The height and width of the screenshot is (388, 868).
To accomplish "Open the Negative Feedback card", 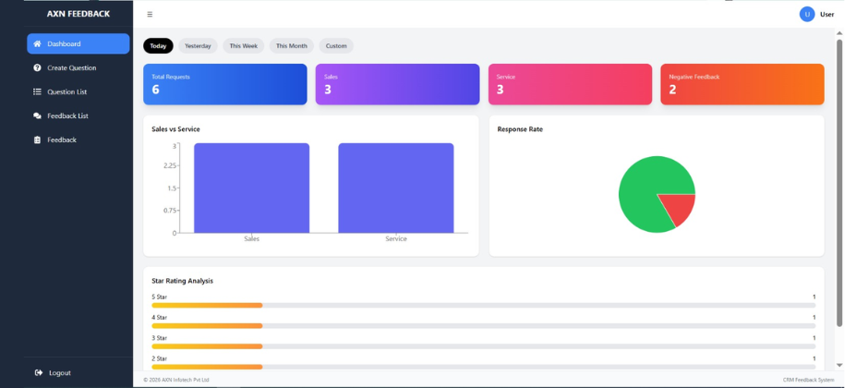I will tap(741, 84).
